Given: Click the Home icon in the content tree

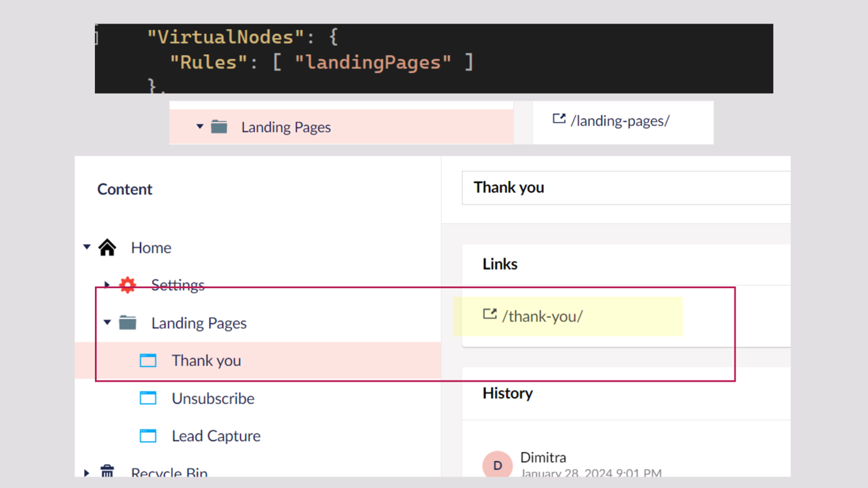Looking at the screenshot, I should pyautogui.click(x=108, y=247).
